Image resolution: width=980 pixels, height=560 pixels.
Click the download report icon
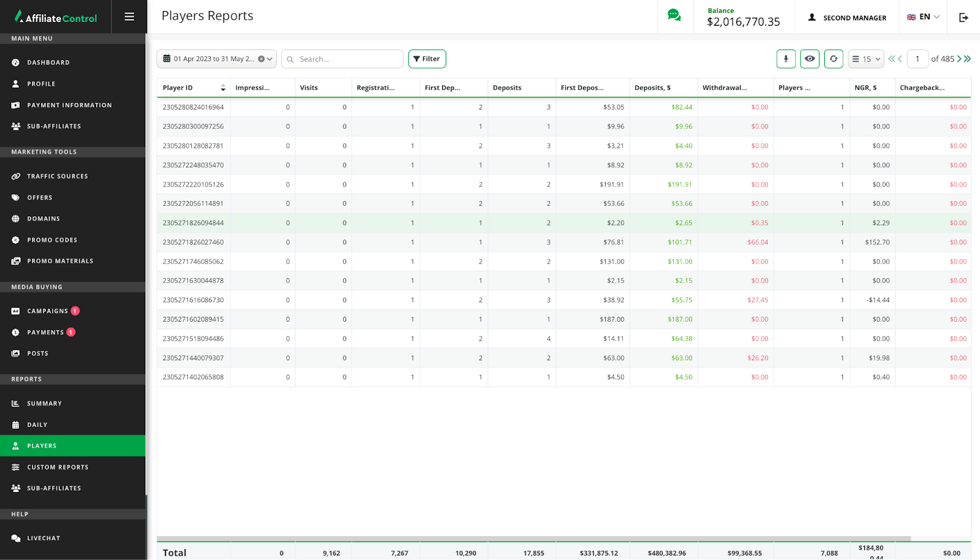point(786,59)
